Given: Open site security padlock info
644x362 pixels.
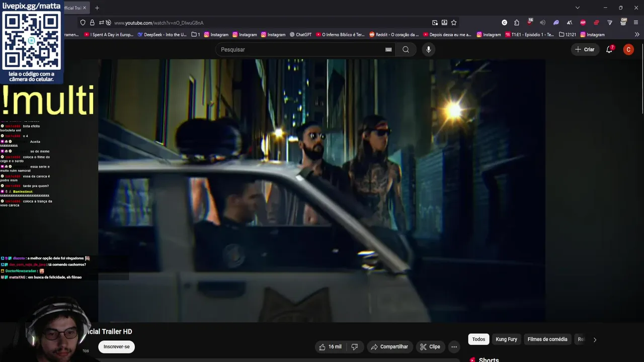Looking at the screenshot, I should click(x=92, y=23).
